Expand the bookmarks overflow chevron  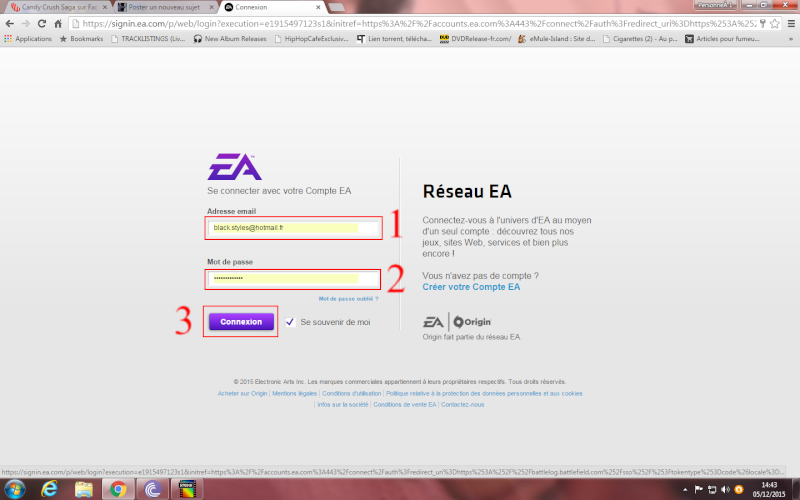[x=791, y=39]
